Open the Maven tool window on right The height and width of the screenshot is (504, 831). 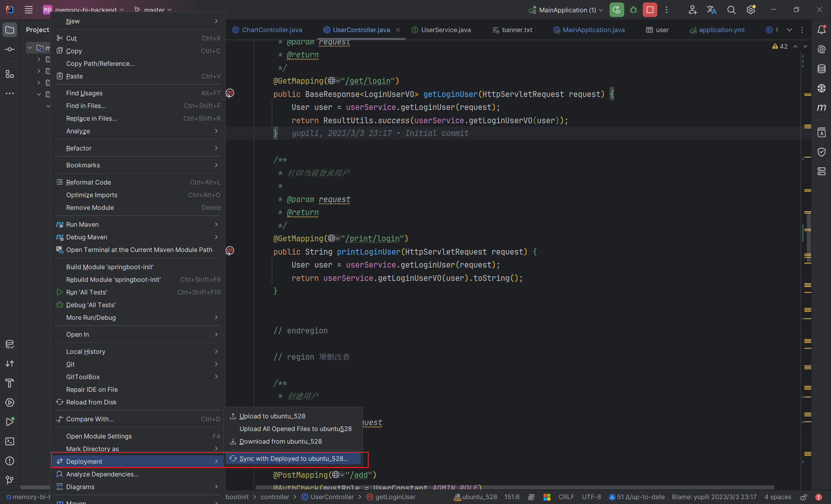coord(822,107)
